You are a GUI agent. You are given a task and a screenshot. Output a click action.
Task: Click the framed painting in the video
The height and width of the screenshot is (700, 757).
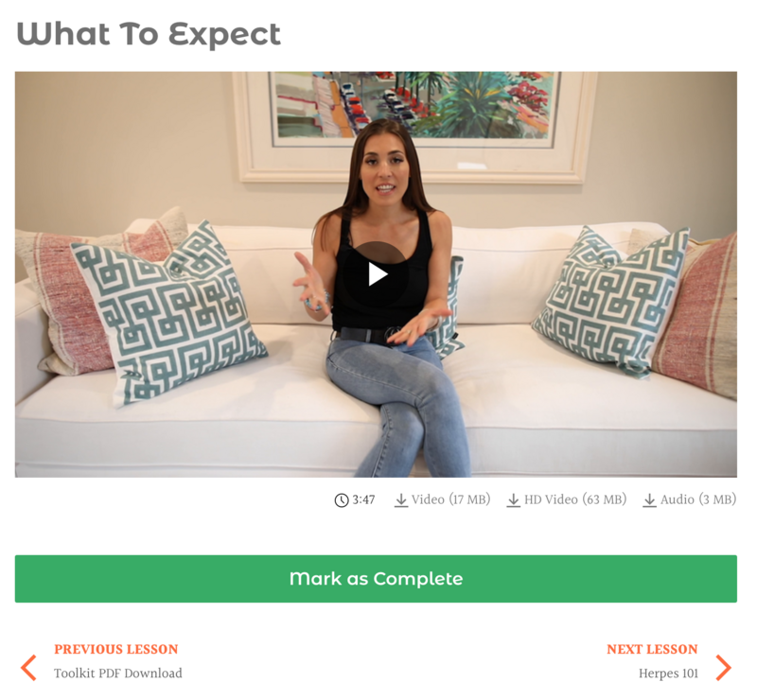[414, 126]
